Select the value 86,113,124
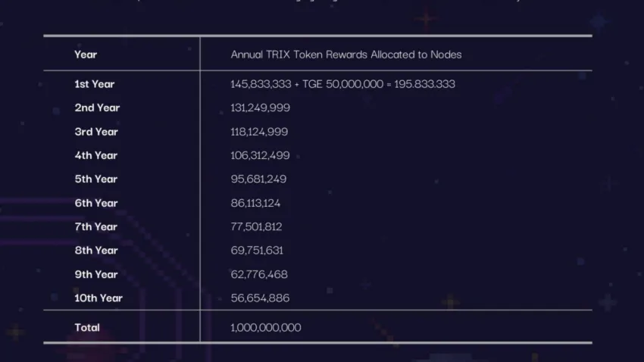This screenshot has height=362, width=644. (256, 203)
